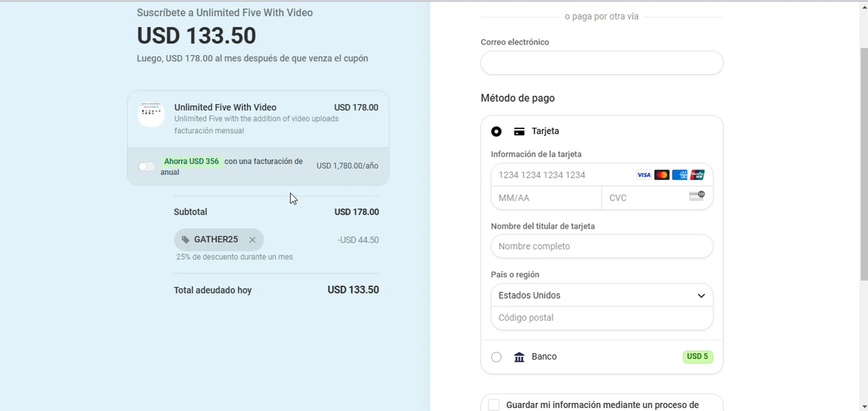Click the Tarjeta payment option label
868x411 pixels.
545,131
